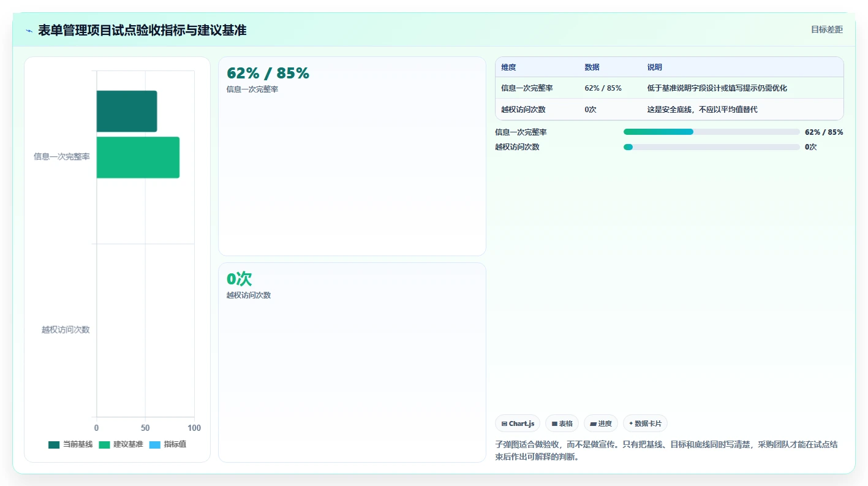Click the green 建议基准 chart bar
The height and width of the screenshot is (486, 868).
[x=138, y=158]
